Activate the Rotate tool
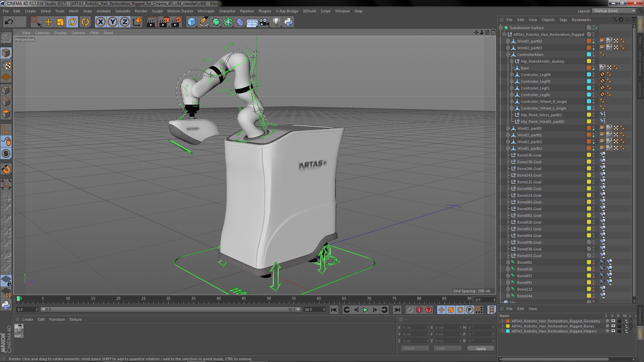Viewport: 644px width, 362px height. (72, 22)
